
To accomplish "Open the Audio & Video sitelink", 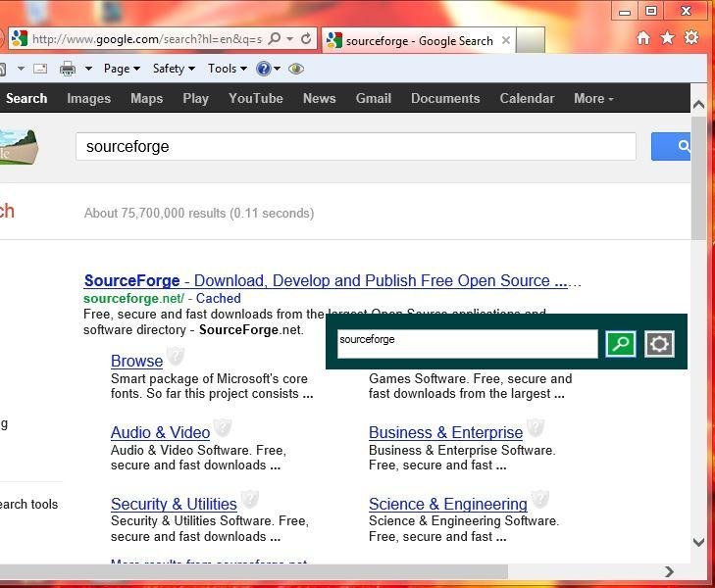I will coord(161,432).
